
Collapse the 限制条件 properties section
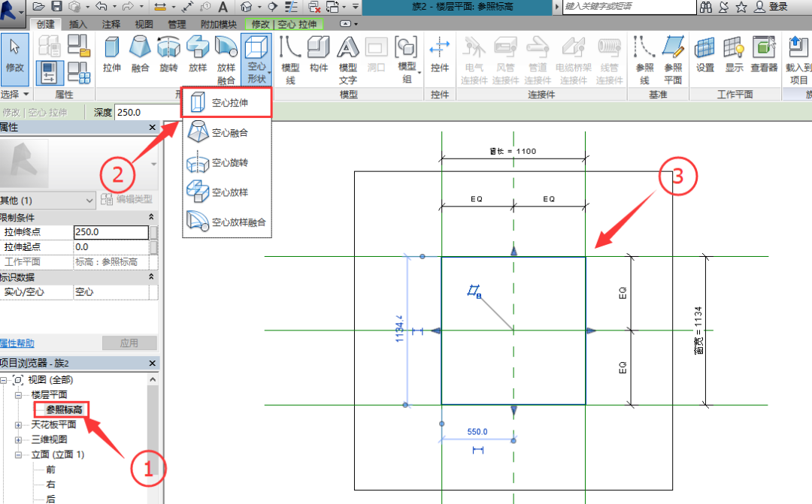pyautogui.click(x=151, y=217)
